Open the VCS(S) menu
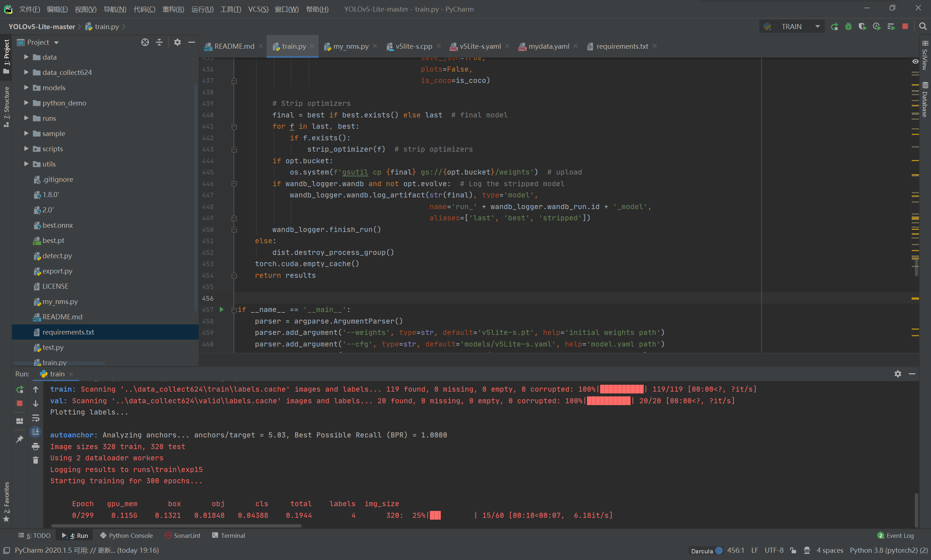This screenshot has width=931, height=560. coord(258,9)
